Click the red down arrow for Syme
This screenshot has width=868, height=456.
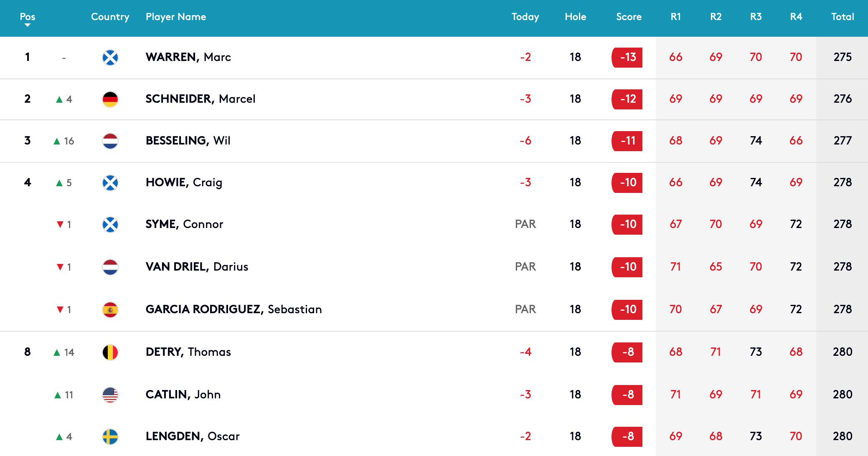pyautogui.click(x=60, y=225)
